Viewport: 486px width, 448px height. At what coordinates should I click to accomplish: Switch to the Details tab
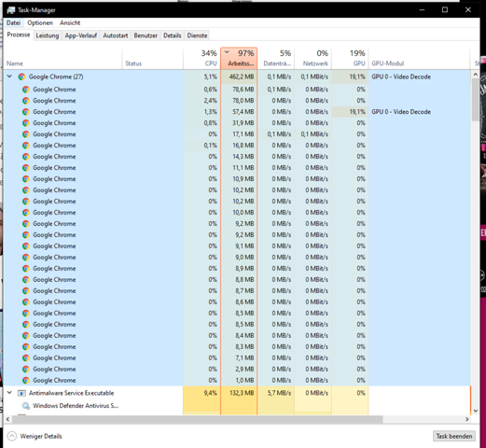pyautogui.click(x=173, y=35)
